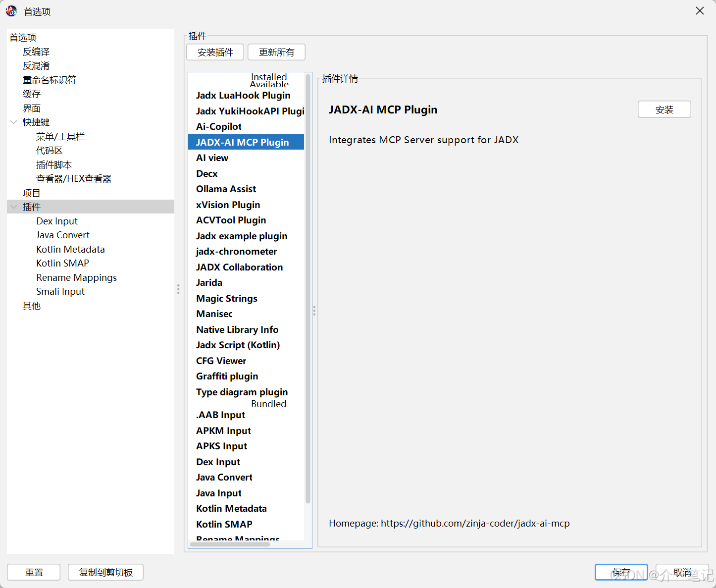Open the 界面 settings page
716x588 pixels.
(x=32, y=108)
